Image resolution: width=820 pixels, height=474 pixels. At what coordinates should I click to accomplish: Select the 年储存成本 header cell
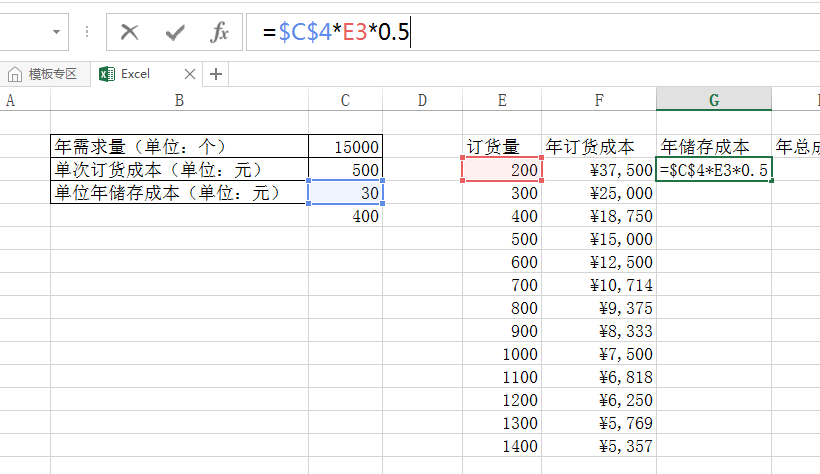[x=714, y=146]
